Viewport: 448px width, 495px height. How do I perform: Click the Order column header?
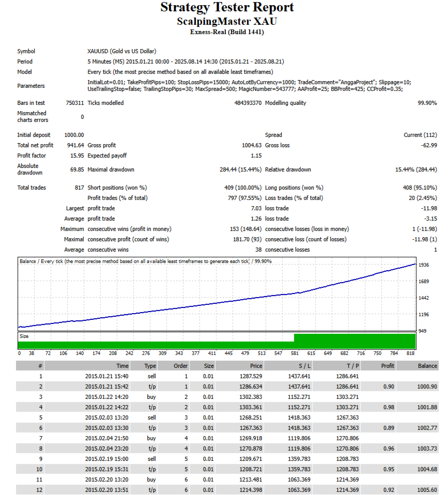click(x=173, y=366)
